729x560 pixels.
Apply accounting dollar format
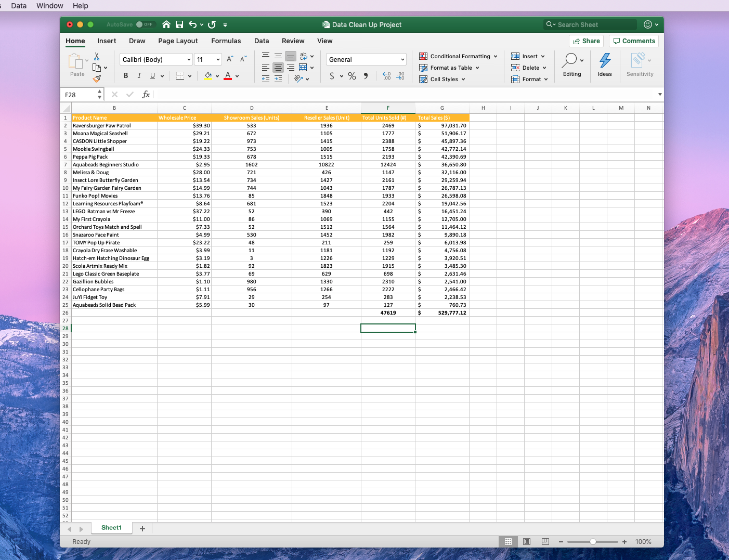332,76
